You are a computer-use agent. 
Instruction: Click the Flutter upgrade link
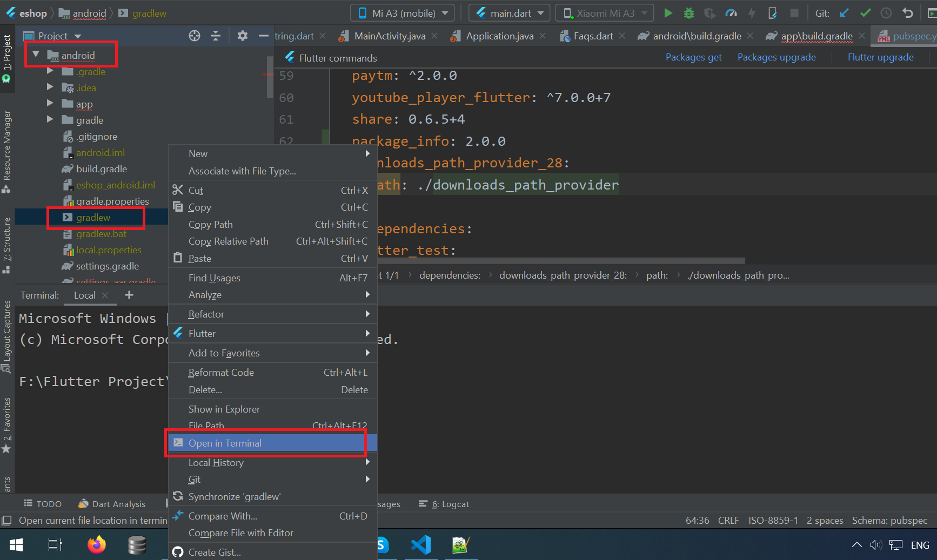pyautogui.click(x=880, y=57)
